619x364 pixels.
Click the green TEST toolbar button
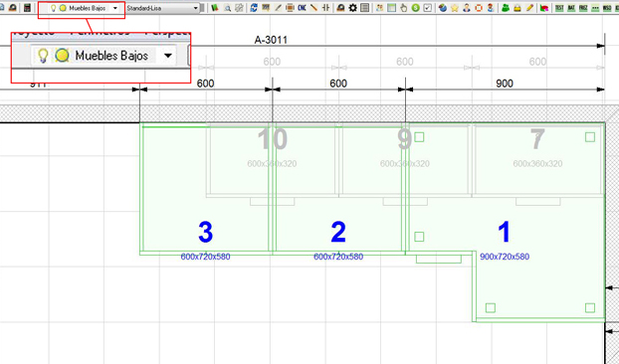coord(559,8)
